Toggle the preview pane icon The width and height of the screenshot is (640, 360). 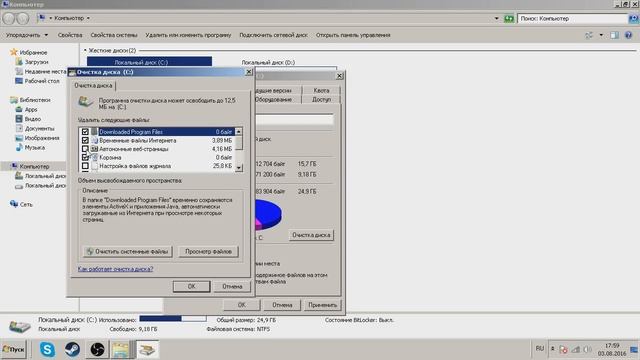point(614,36)
